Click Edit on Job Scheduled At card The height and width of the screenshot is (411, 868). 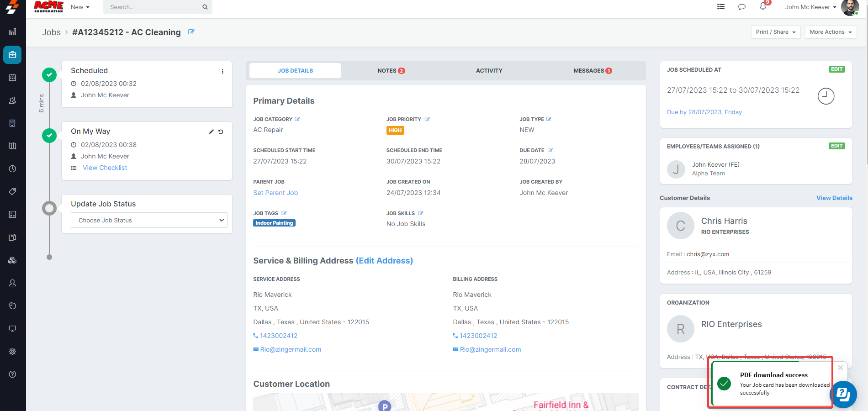(x=836, y=69)
